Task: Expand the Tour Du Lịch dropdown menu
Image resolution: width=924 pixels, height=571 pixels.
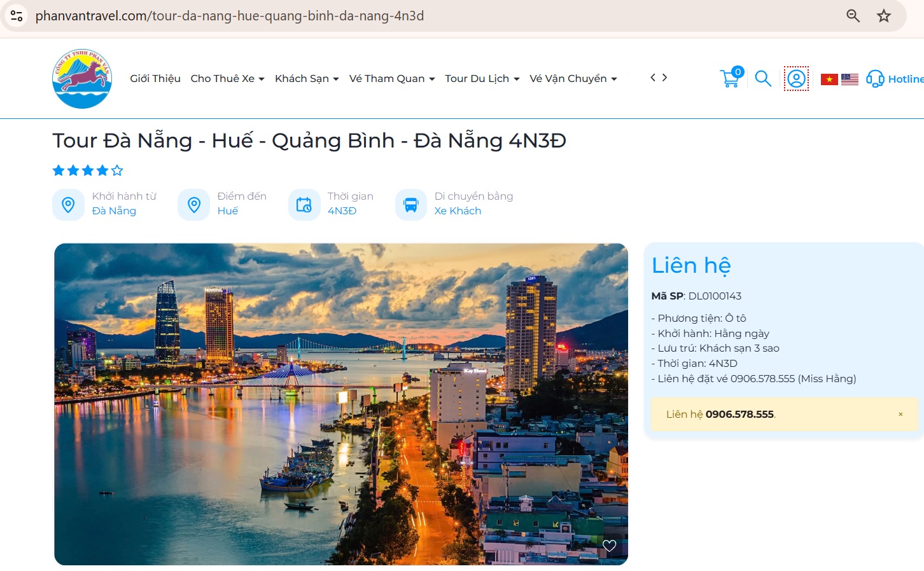Action: click(x=482, y=78)
